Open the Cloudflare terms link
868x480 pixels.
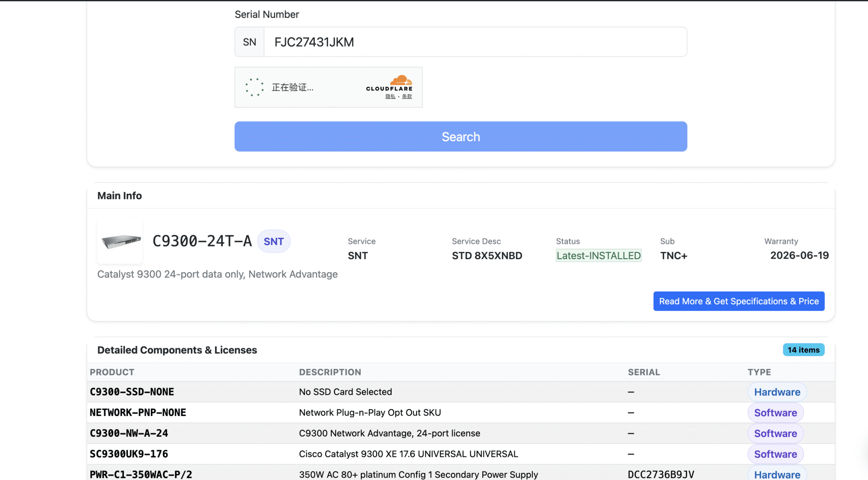[x=407, y=97]
